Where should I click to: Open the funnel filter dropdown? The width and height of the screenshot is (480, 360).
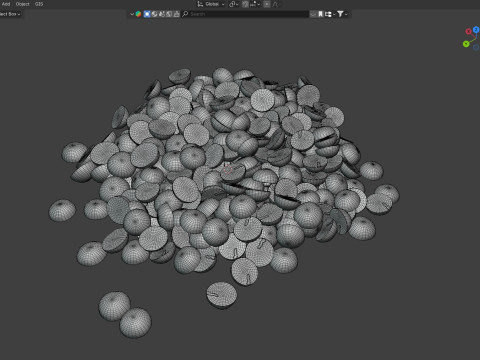[x=342, y=14]
